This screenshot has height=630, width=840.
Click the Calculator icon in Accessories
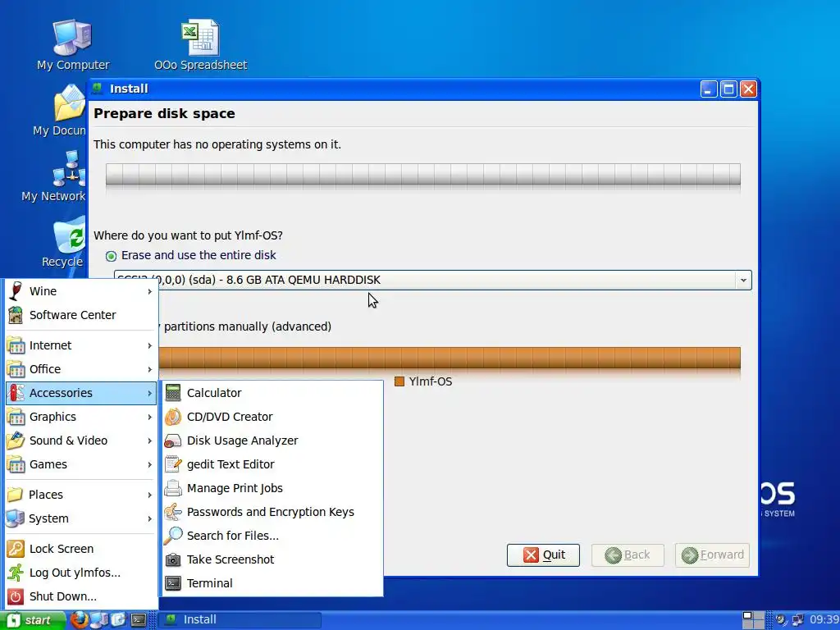coord(173,393)
